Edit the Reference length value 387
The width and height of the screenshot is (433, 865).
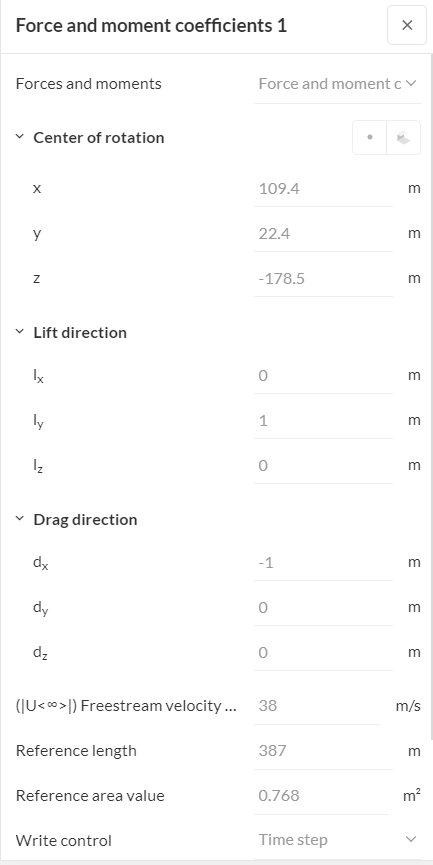(323, 751)
